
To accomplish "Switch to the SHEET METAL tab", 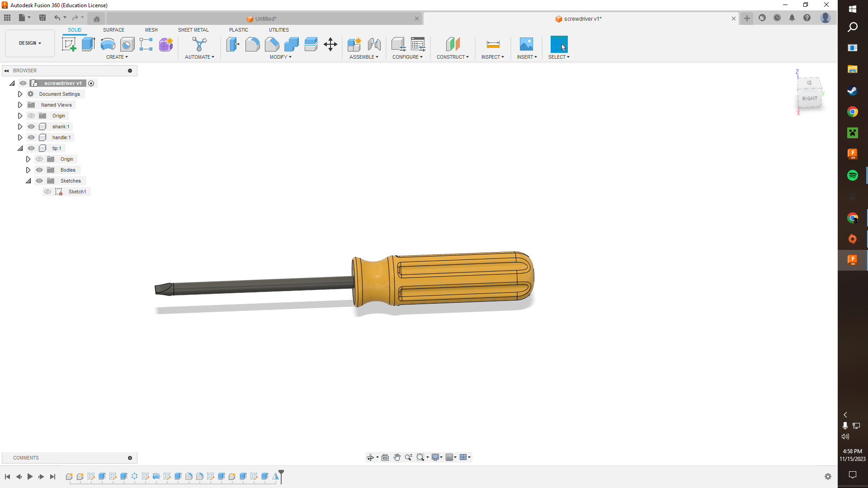I will (x=193, y=30).
